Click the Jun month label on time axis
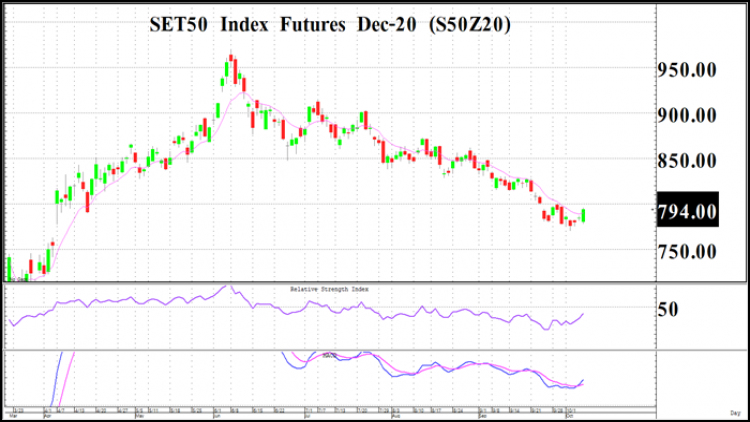This screenshot has height=422, width=750. pos(217,416)
